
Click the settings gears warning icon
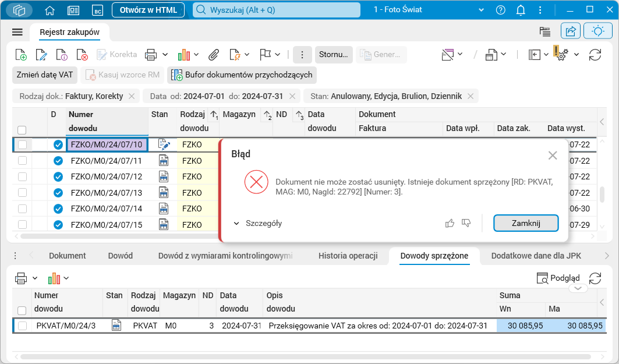(x=561, y=54)
